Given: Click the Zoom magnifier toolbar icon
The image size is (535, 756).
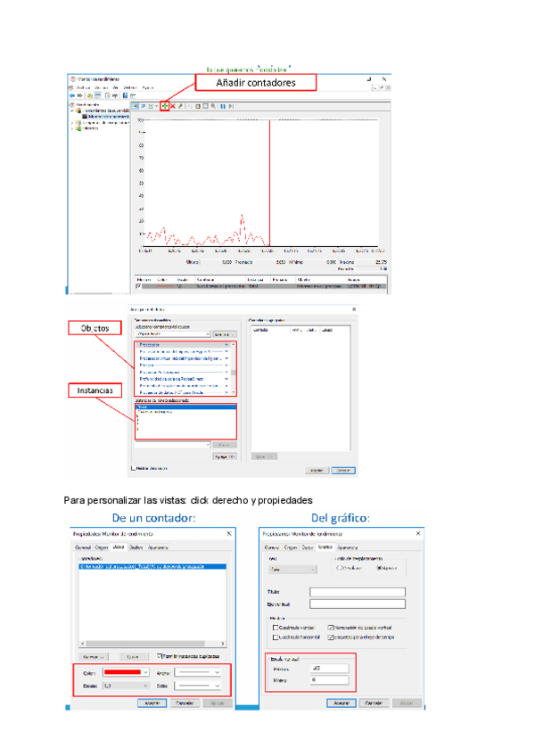Looking at the screenshot, I should [x=213, y=106].
